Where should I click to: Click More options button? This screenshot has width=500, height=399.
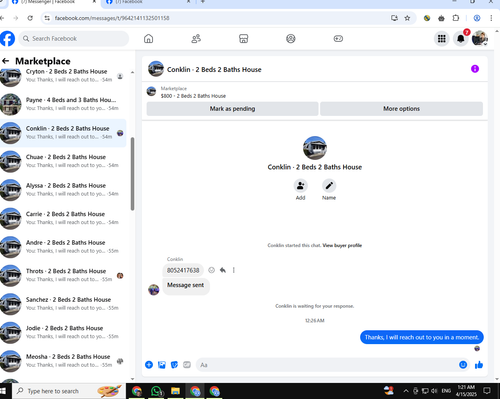(x=401, y=109)
